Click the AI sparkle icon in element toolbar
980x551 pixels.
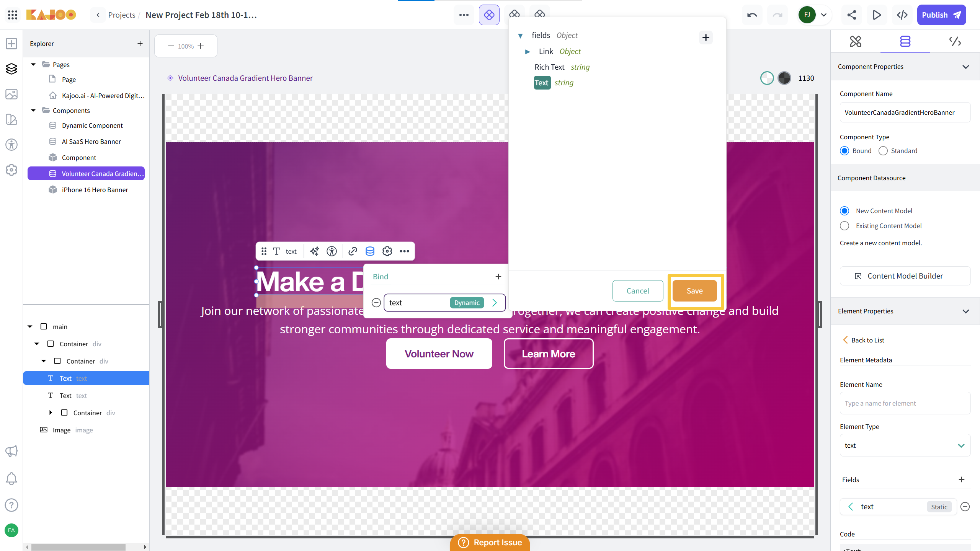(314, 251)
